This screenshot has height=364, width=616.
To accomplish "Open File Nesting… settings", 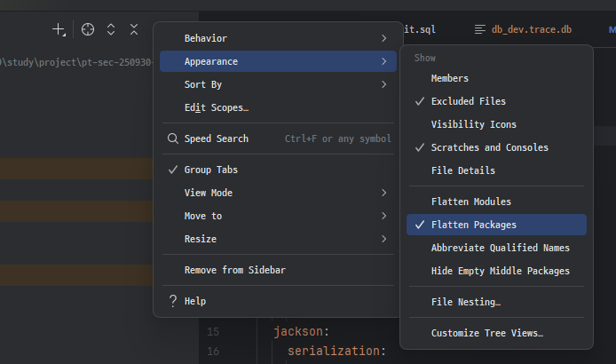I will tap(496, 302).
